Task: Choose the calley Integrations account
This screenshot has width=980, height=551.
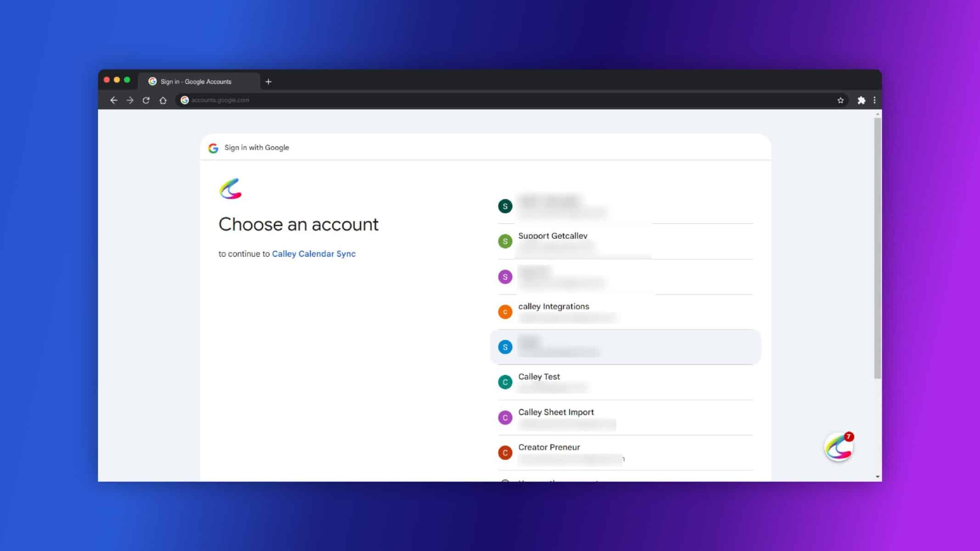Action: tap(625, 312)
